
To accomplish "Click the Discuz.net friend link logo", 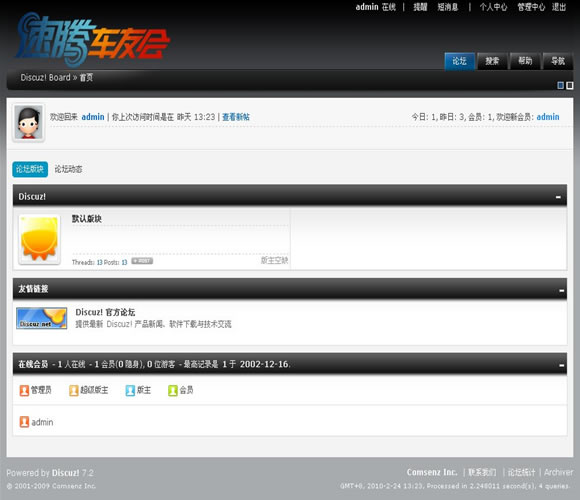I will pyautogui.click(x=41, y=318).
